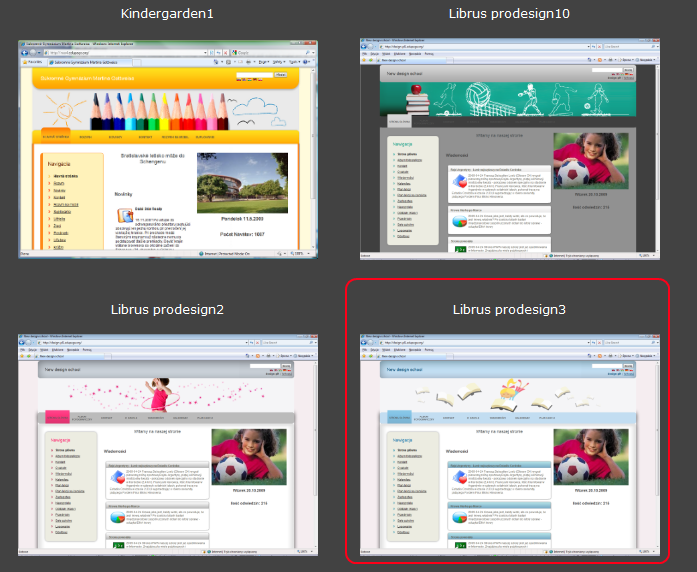Screen dimensions: 697x572
Task: Click the Nawigacja panel heading in prodesign10 preview
Action: (403, 143)
